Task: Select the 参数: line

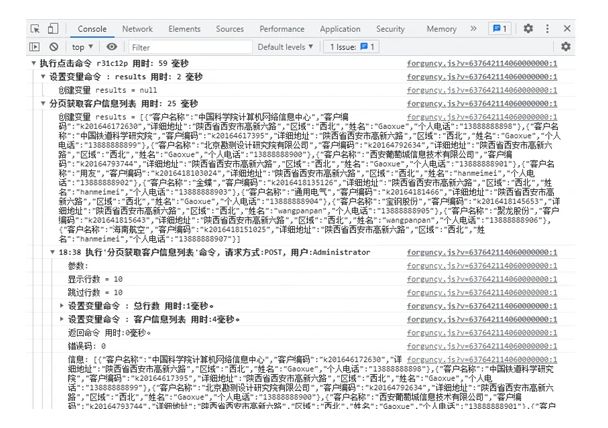Action: coord(78,266)
